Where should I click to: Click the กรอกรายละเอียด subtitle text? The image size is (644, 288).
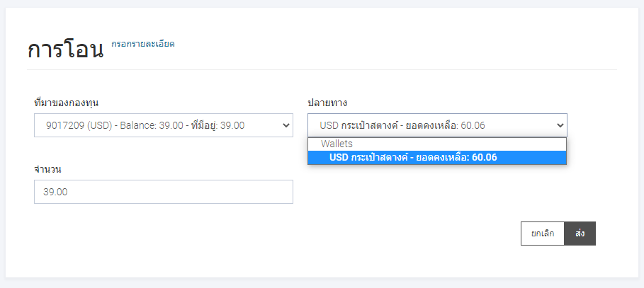143,43
